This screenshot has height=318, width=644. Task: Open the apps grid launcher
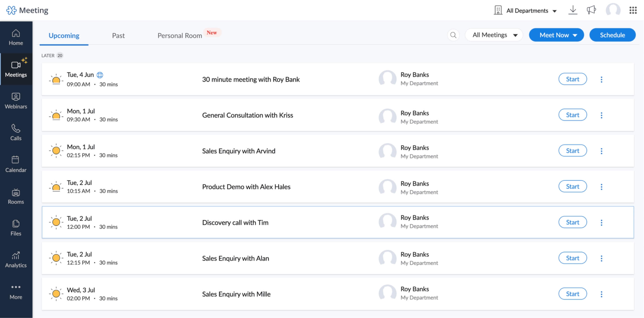tap(633, 10)
